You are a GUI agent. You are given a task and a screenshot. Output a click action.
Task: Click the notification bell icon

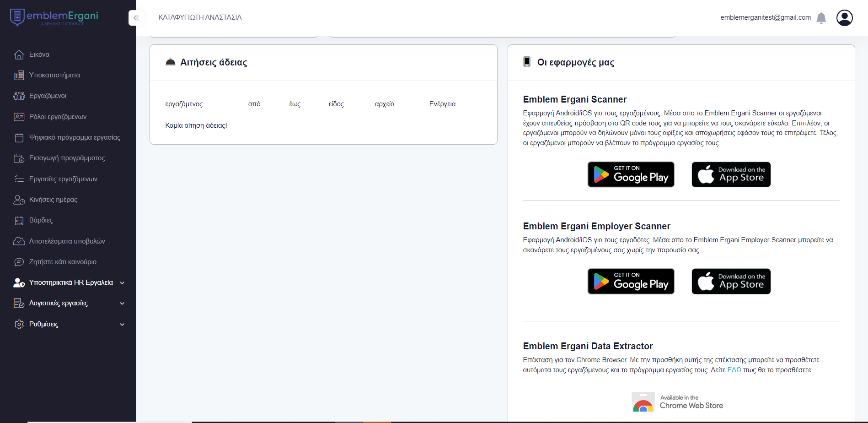point(821,18)
